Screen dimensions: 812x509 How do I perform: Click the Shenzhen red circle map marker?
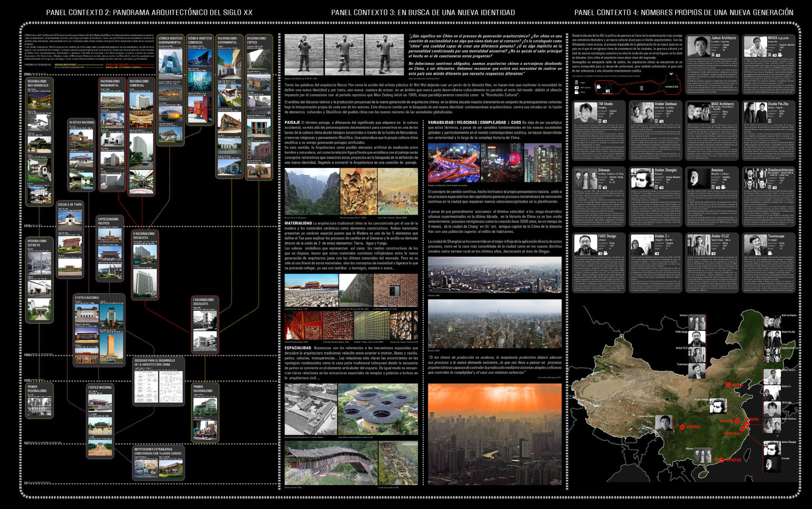(721, 460)
